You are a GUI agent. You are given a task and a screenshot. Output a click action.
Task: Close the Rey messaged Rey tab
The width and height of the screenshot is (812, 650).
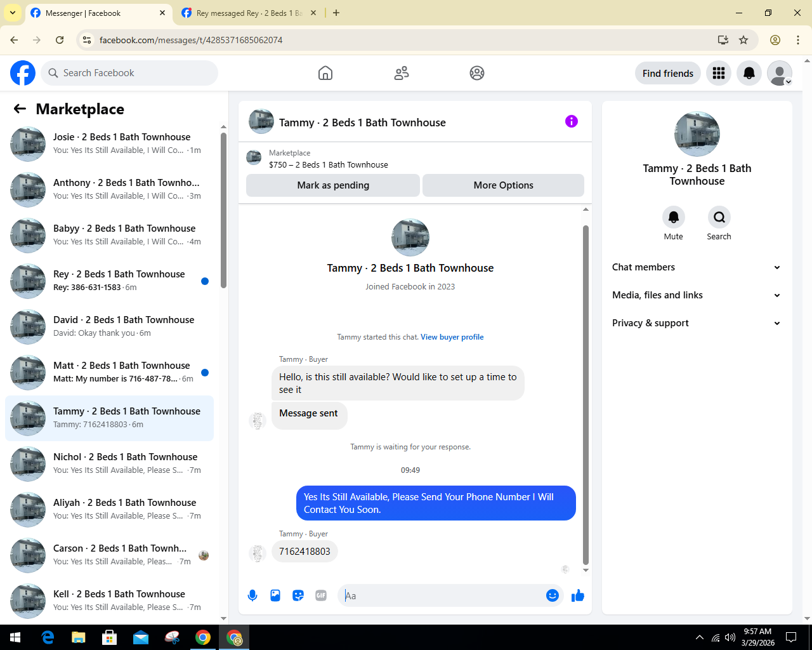[x=313, y=13]
